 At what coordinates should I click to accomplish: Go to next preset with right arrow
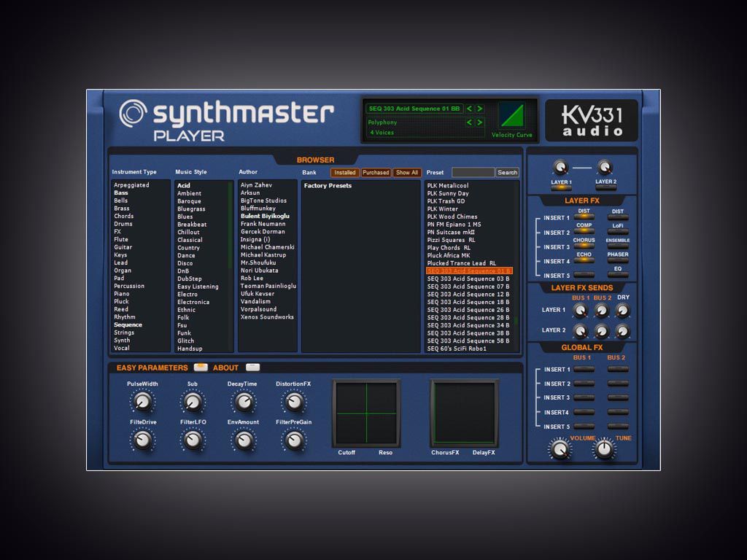click(x=480, y=109)
